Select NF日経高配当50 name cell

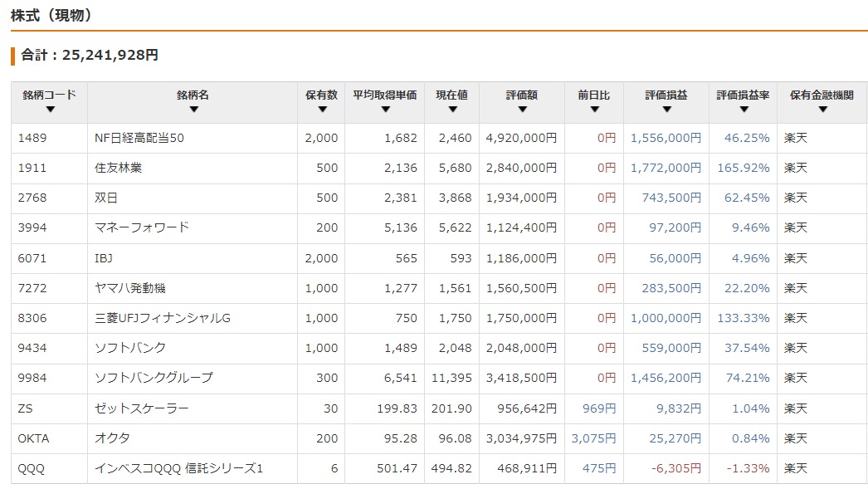[x=192, y=138]
